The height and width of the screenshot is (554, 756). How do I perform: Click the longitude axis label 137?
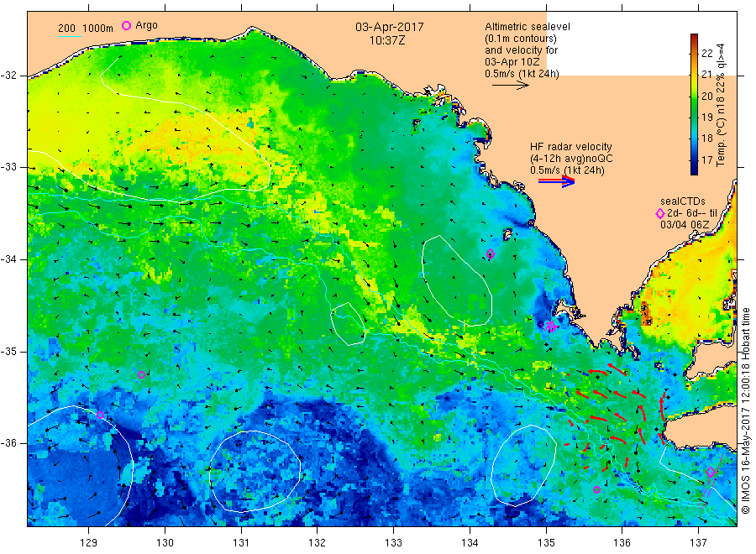pyautogui.click(x=698, y=543)
